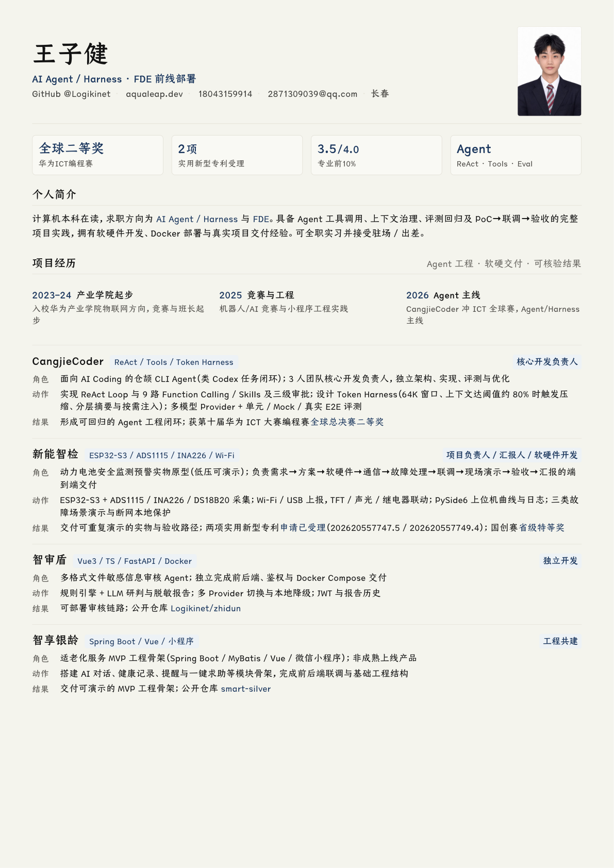Click the 工程共建 badge
The height and width of the screenshot is (868, 614).
tap(560, 641)
